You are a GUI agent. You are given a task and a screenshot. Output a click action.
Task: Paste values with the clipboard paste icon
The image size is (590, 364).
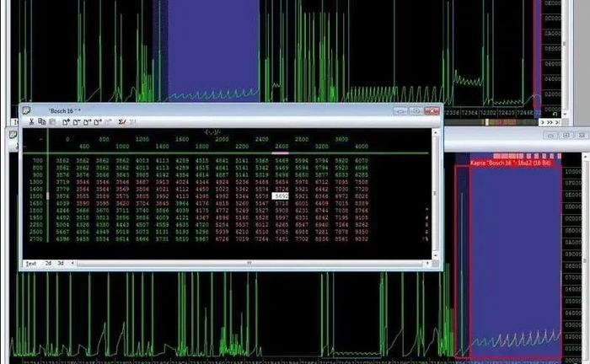tap(52, 121)
